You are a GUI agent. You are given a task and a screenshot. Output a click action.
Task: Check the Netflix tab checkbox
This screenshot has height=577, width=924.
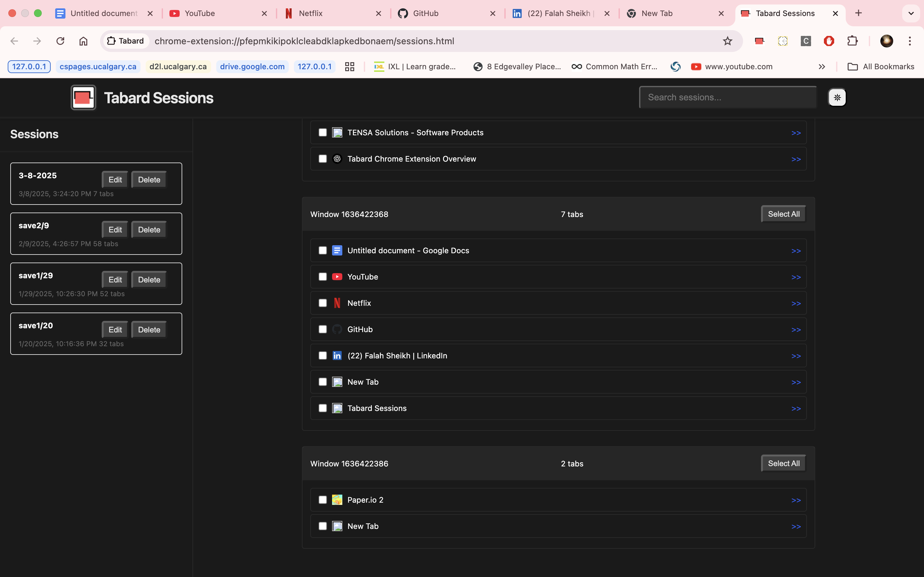click(323, 303)
